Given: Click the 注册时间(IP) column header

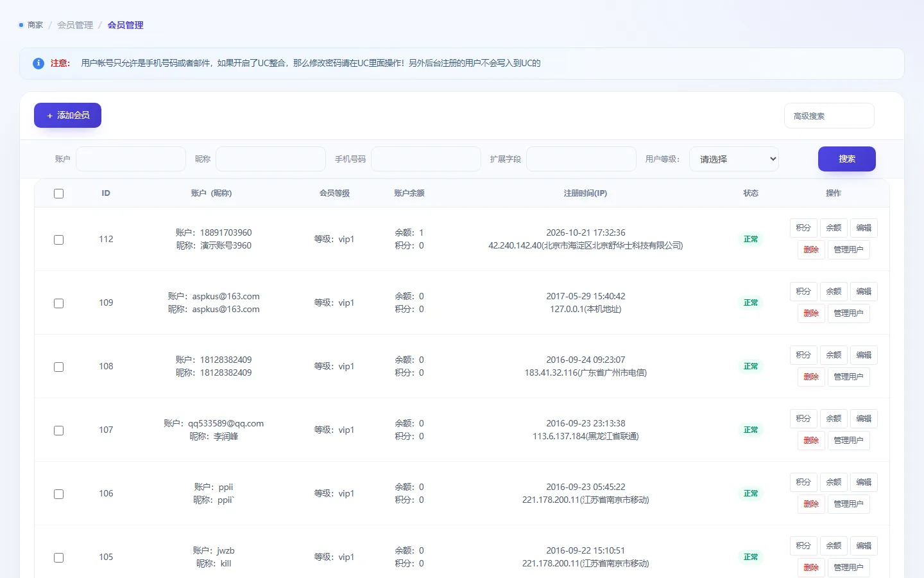Looking at the screenshot, I should (x=585, y=193).
